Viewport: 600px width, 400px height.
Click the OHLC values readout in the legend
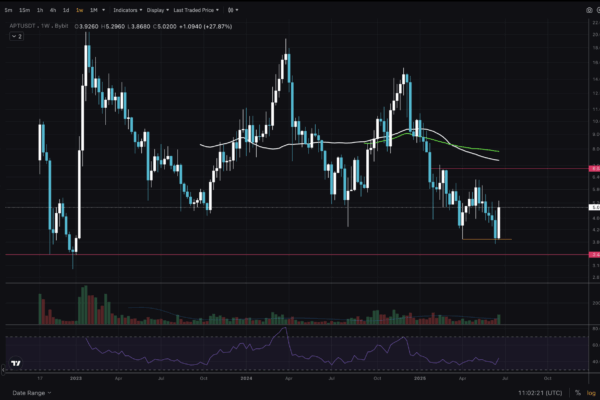pos(153,26)
